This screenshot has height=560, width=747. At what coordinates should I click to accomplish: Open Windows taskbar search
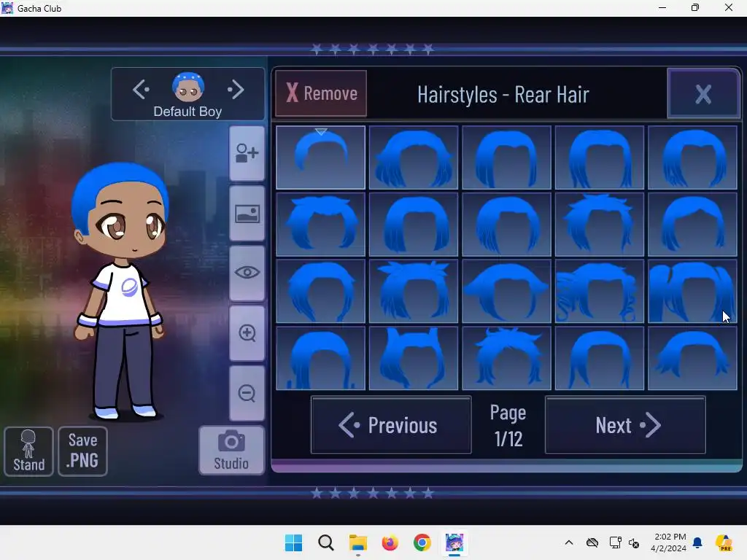(x=326, y=542)
